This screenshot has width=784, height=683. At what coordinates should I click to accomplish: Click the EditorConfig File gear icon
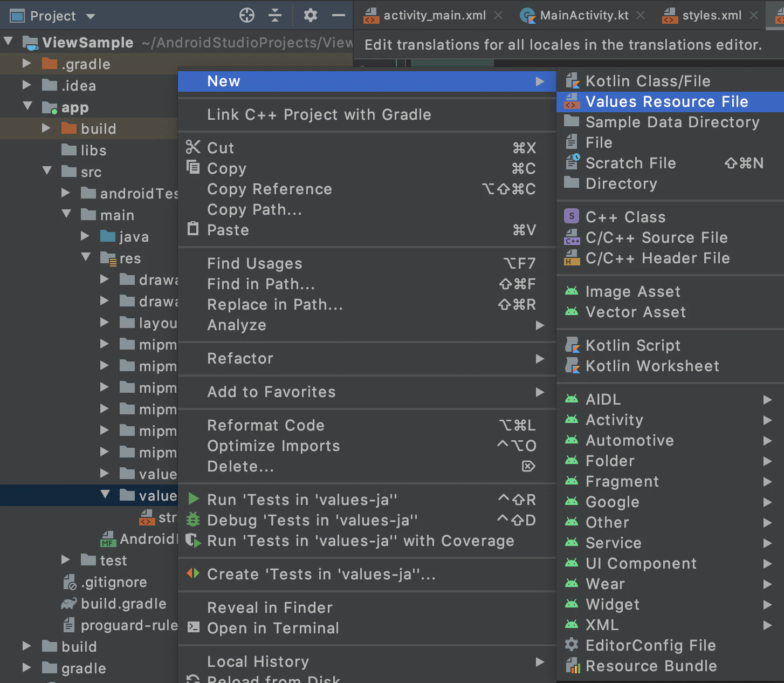pos(572,645)
